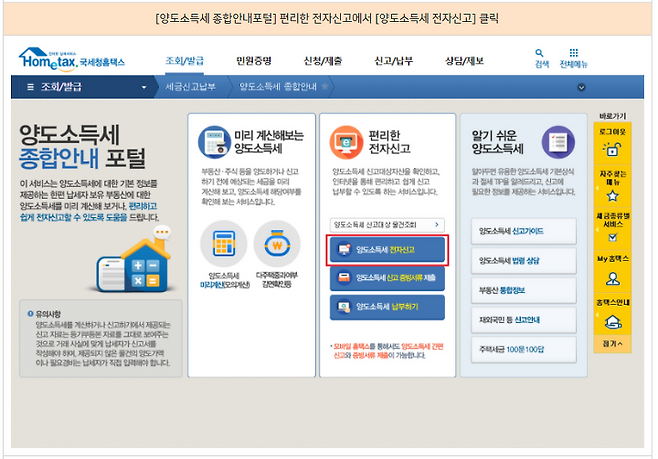
Task: Click 양도소득세 전자신고 button
Action: tap(386, 249)
